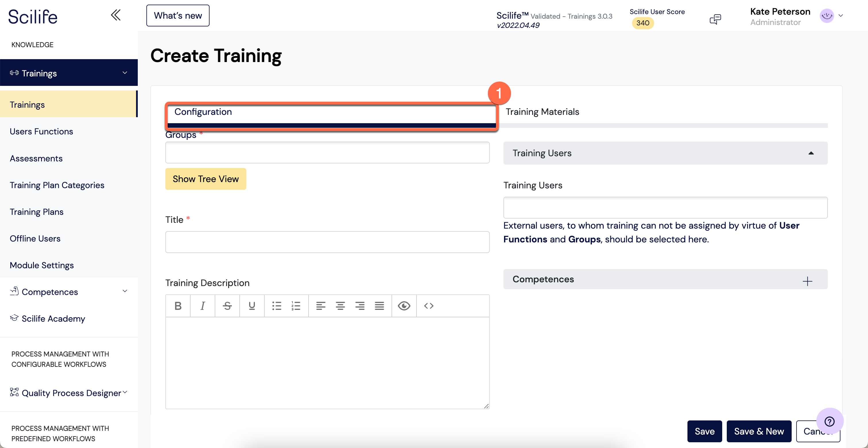Image resolution: width=868 pixels, height=448 pixels.
Task: Click the Save & New button
Action: (759, 431)
